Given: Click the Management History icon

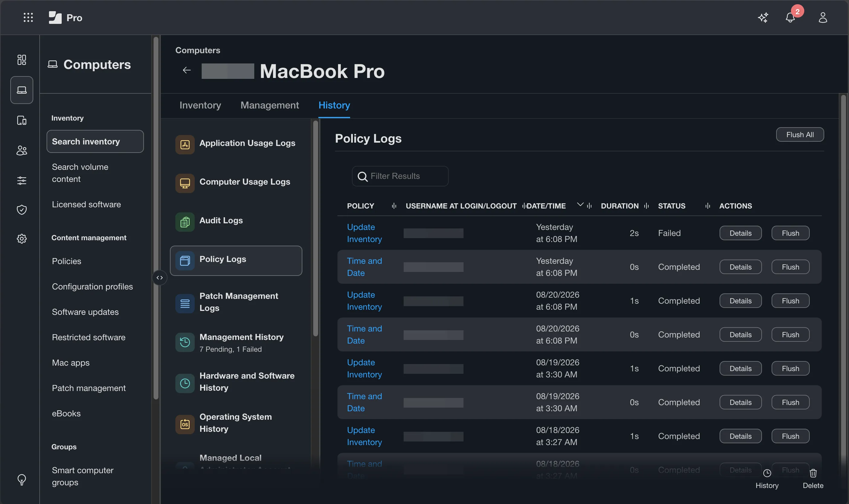Looking at the screenshot, I should [x=185, y=342].
